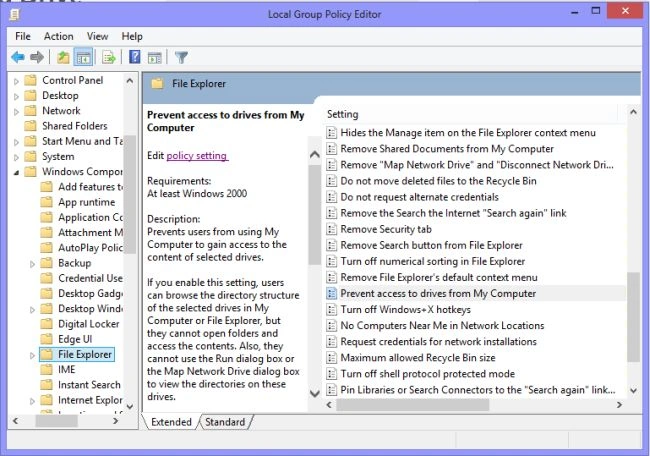Select 'Remove Search button from File Explorer'
650x456 pixels.
432,245
